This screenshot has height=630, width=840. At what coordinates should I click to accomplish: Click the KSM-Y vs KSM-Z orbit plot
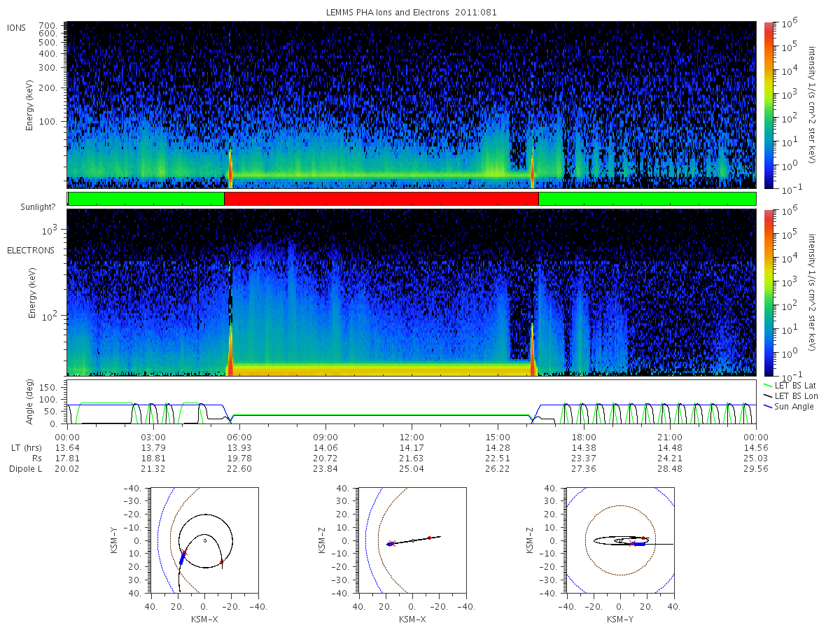(x=620, y=540)
